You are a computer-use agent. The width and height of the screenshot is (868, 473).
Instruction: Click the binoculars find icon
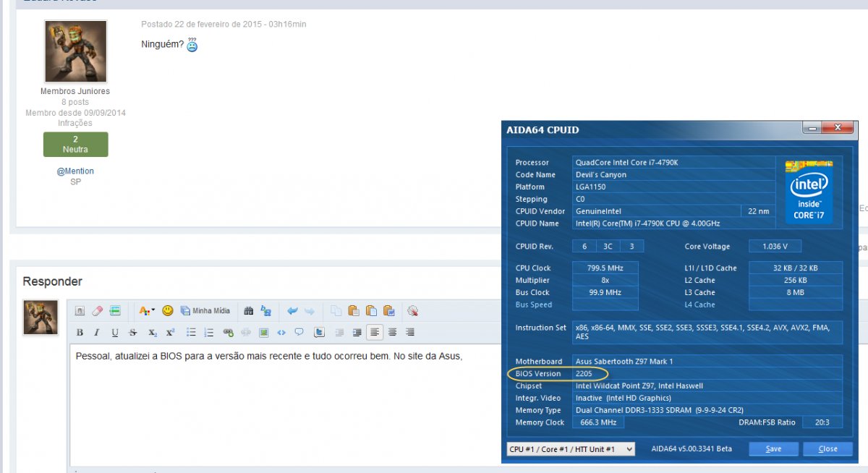248,311
